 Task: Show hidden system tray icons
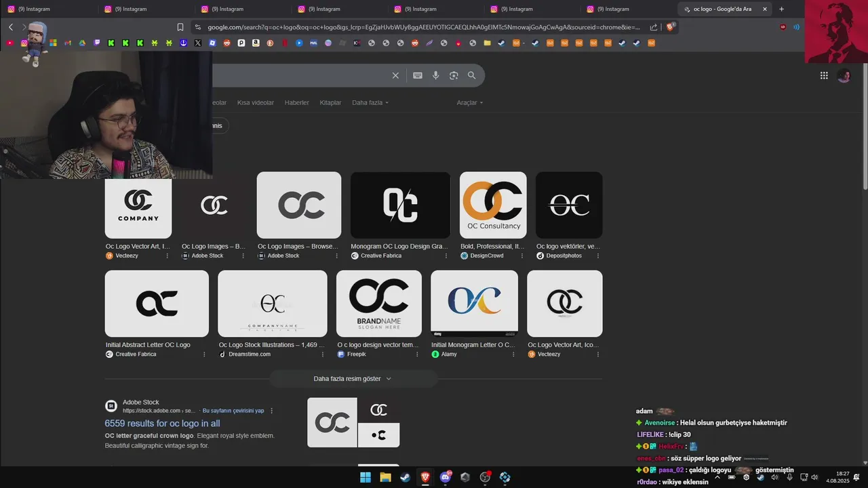(717, 477)
